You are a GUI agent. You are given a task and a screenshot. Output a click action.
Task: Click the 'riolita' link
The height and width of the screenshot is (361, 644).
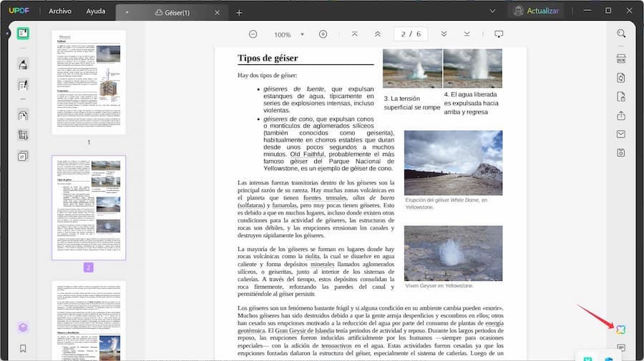312,257
